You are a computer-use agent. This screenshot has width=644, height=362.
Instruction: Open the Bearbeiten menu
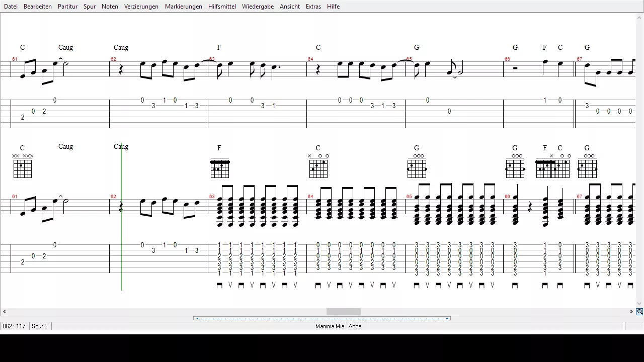pyautogui.click(x=38, y=7)
